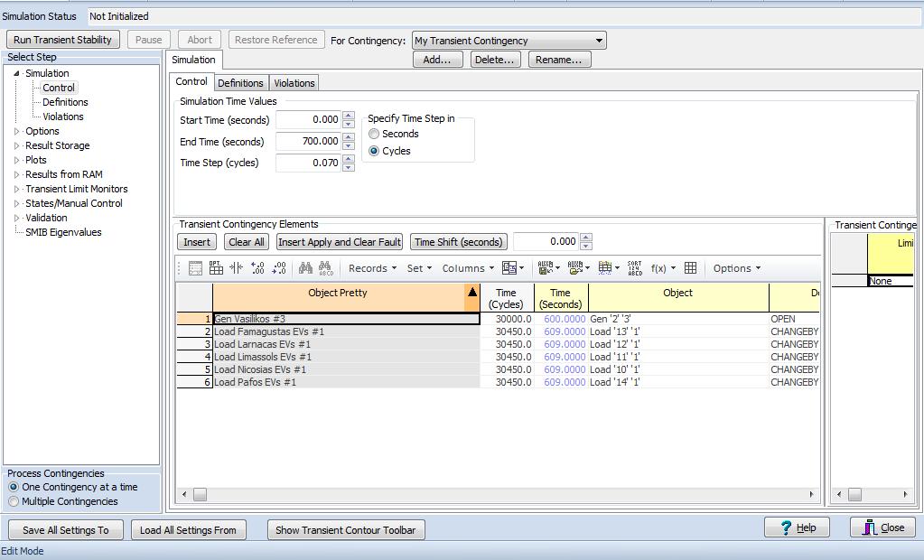
Task: Select the Simulation page tab
Action: coord(193,60)
